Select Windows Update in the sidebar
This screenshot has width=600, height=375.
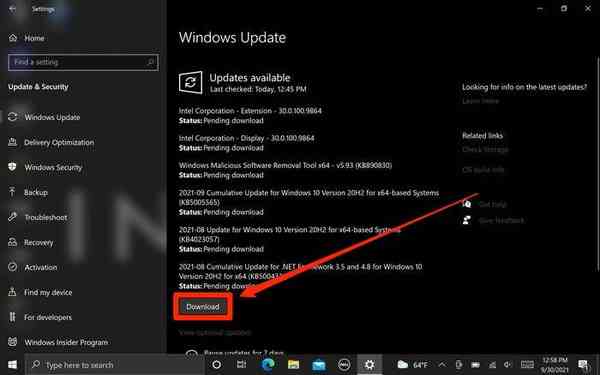click(x=44, y=117)
